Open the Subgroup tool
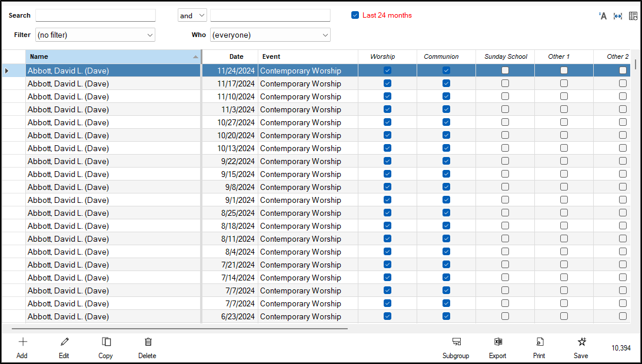 (455, 342)
